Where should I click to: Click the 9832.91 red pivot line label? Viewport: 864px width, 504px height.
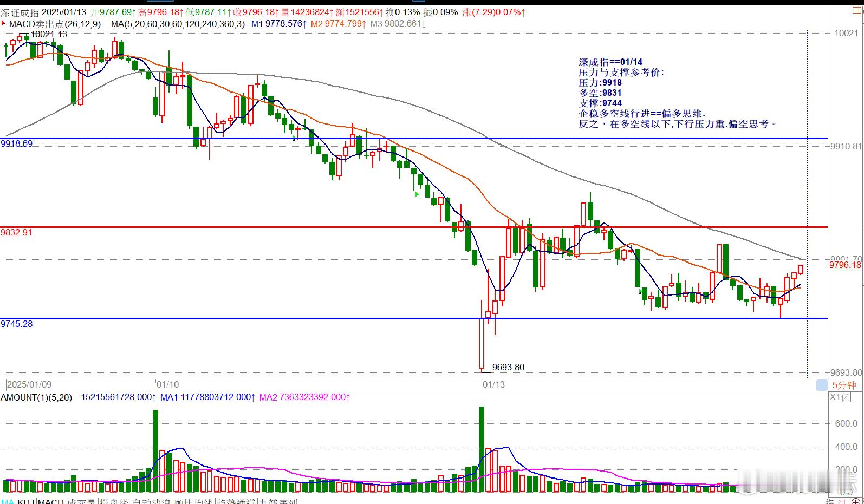pos(17,232)
